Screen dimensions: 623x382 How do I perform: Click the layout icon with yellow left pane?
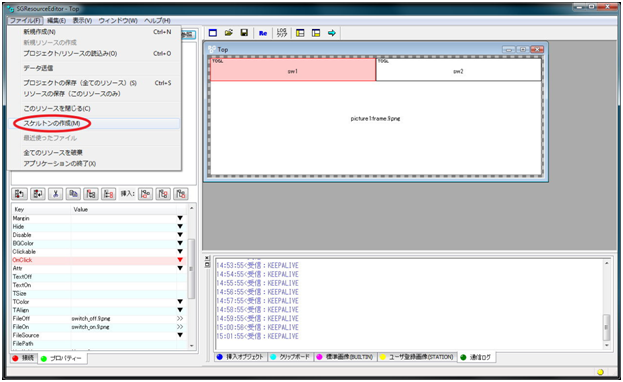click(x=300, y=33)
